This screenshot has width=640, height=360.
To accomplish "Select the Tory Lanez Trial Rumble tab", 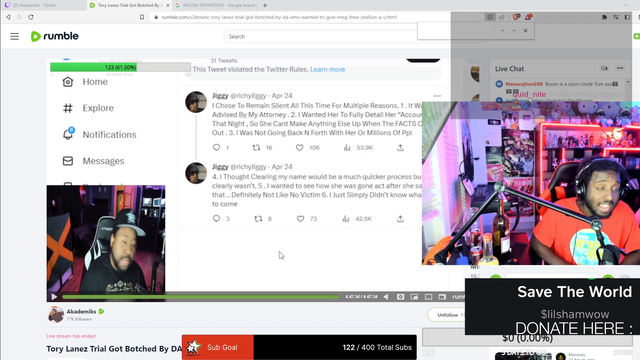I will click(x=130, y=5).
